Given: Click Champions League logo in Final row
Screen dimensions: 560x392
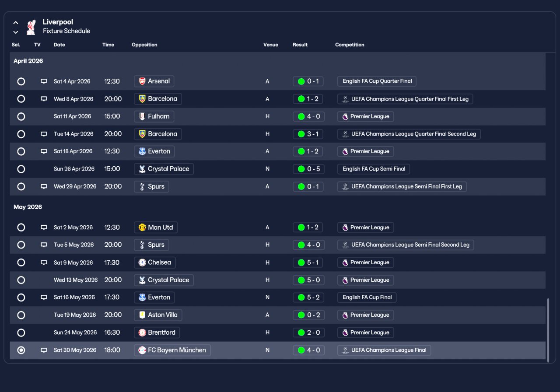Looking at the screenshot, I should (x=345, y=350).
